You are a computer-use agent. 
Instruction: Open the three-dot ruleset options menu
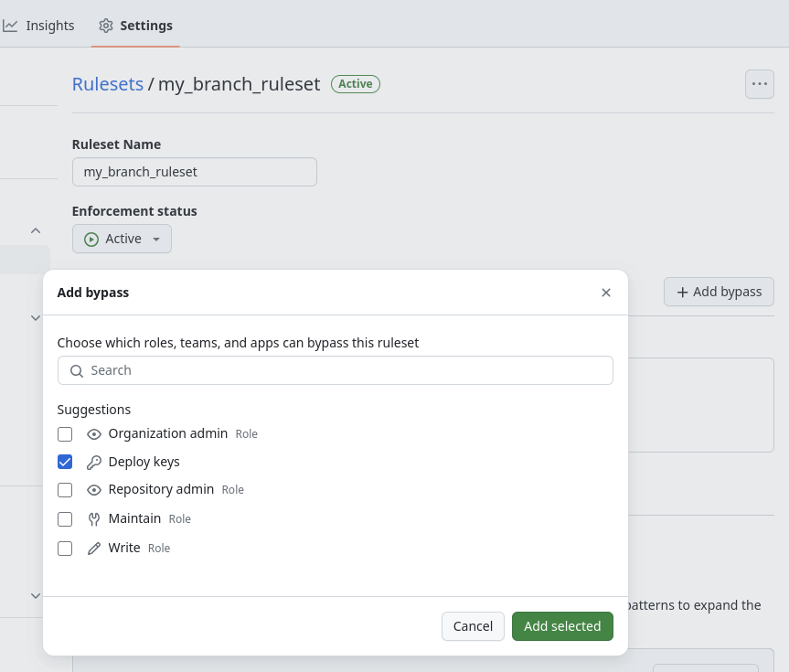[760, 84]
